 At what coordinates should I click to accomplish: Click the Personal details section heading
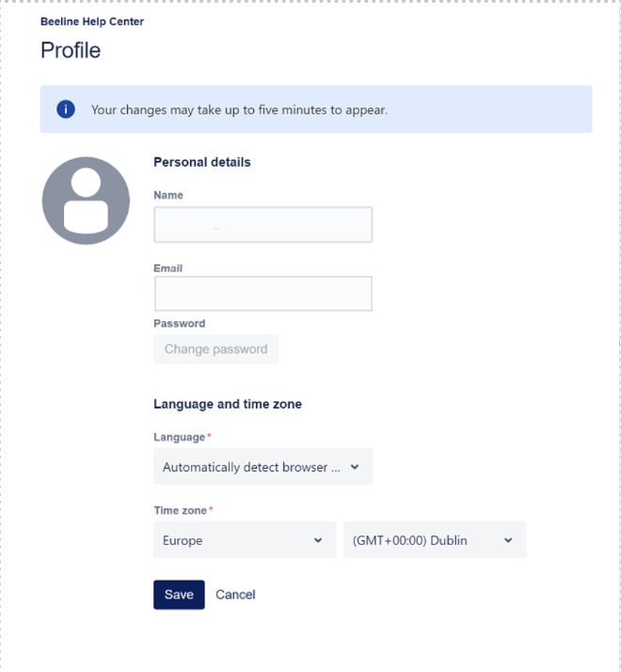pyautogui.click(x=202, y=162)
